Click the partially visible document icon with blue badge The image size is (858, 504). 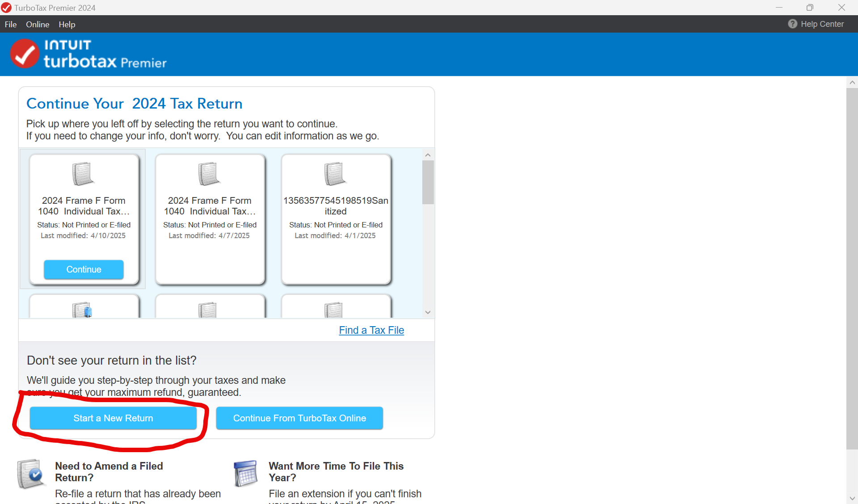click(83, 310)
